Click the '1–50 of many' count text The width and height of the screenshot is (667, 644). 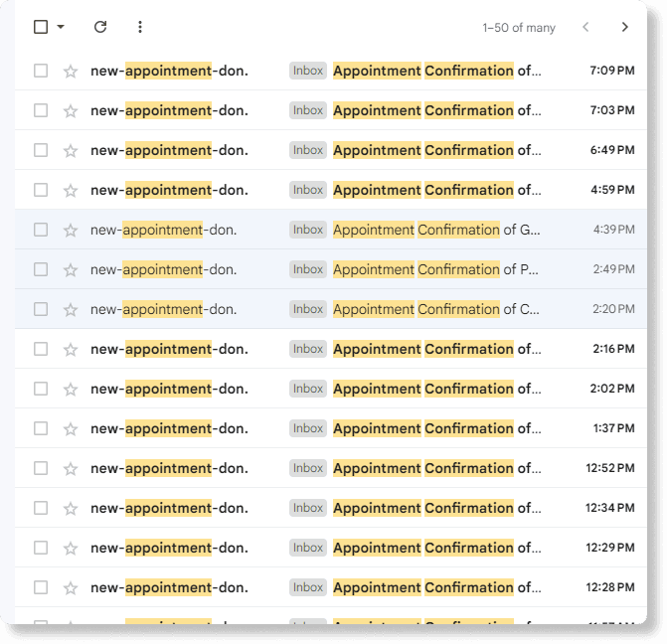click(519, 28)
